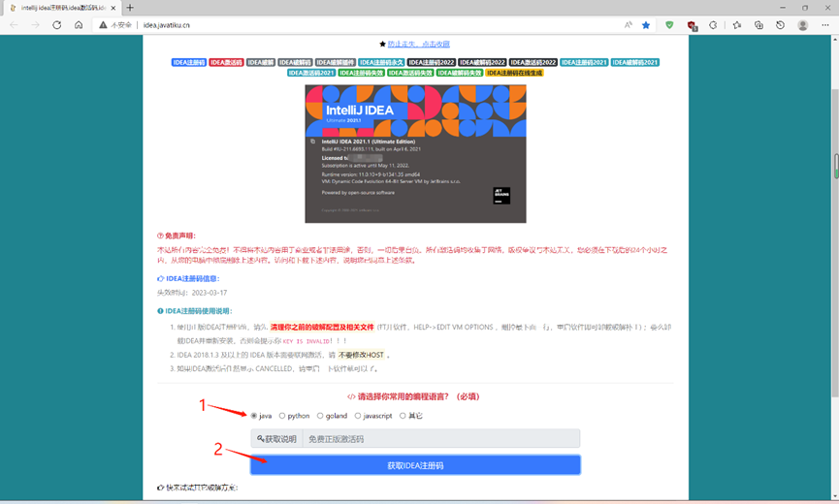Click the extensions puzzle icon
The height and width of the screenshot is (504, 839).
tap(713, 25)
